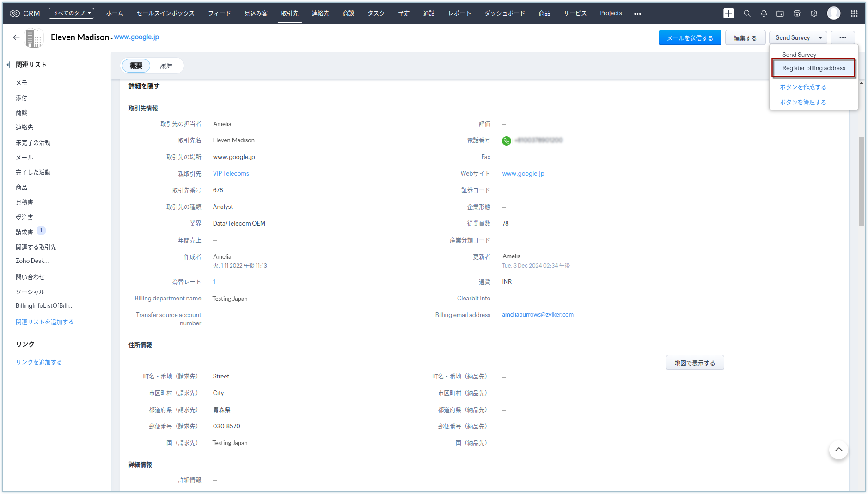This screenshot has width=868, height=494.
Task: Open the VIP Telecoms parent account link
Action: 231,174
